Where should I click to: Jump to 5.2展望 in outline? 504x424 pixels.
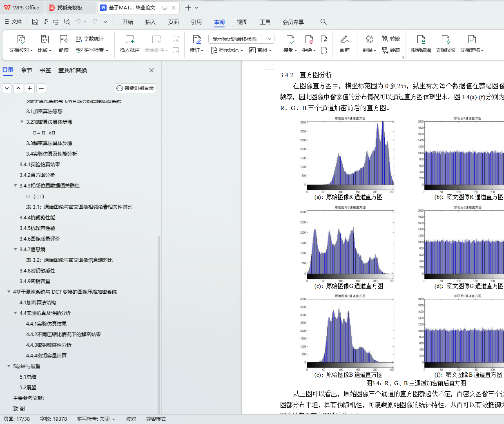coord(28,387)
